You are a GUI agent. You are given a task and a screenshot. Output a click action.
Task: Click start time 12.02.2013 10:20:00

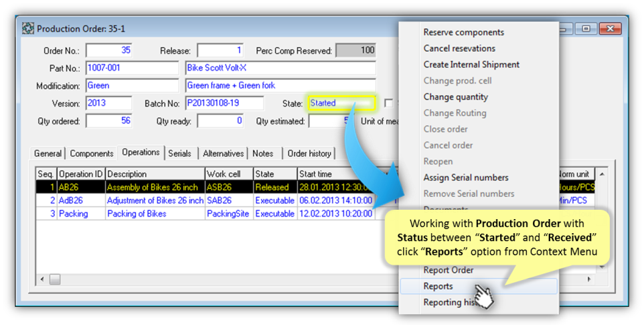pyautogui.click(x=336, y=214)
